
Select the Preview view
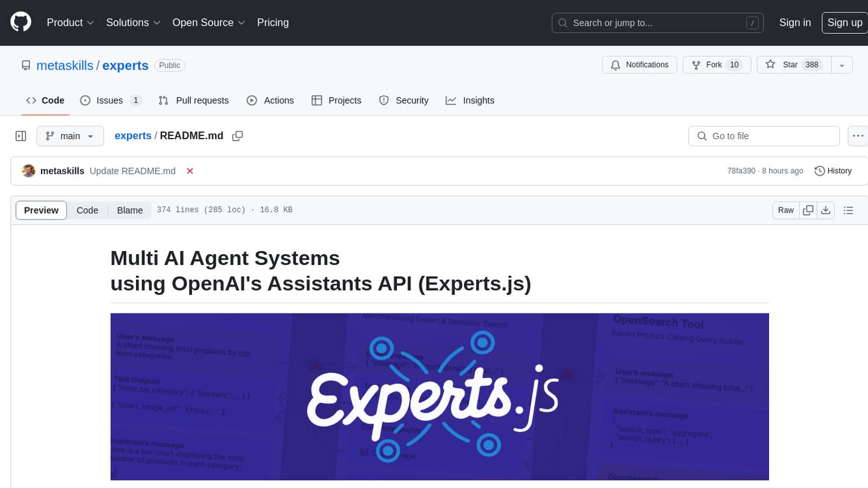(41, 210)
